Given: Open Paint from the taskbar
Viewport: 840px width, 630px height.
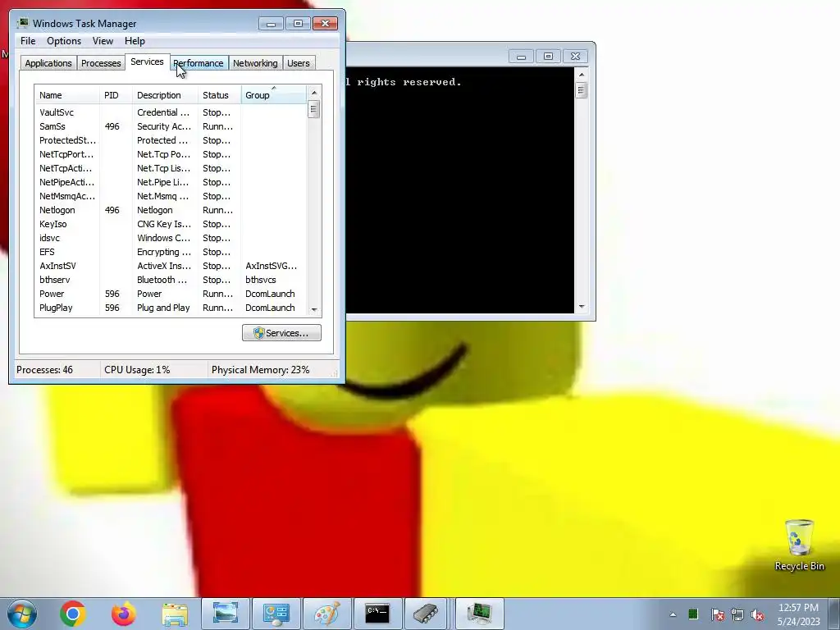Looking at the screenshot, I should 326,614.
